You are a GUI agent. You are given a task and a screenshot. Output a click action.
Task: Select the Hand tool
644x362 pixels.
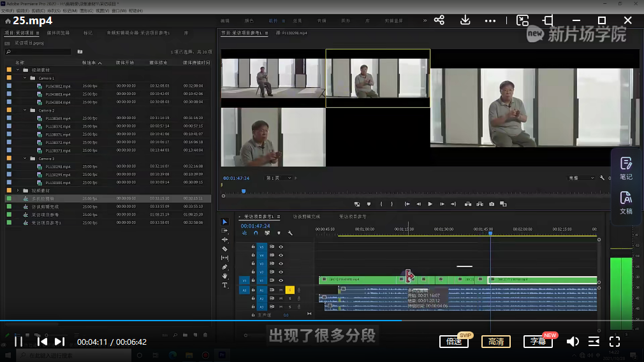(224, 276)
